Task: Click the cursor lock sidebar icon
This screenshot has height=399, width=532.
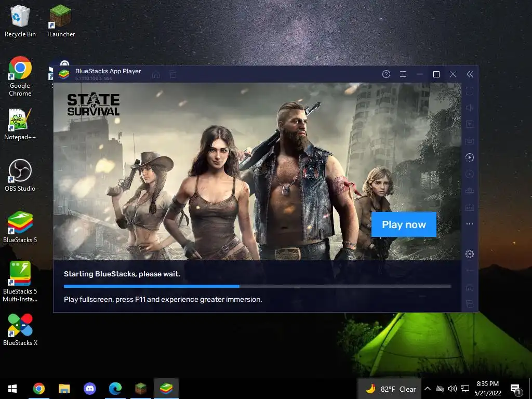Action: 470,124
